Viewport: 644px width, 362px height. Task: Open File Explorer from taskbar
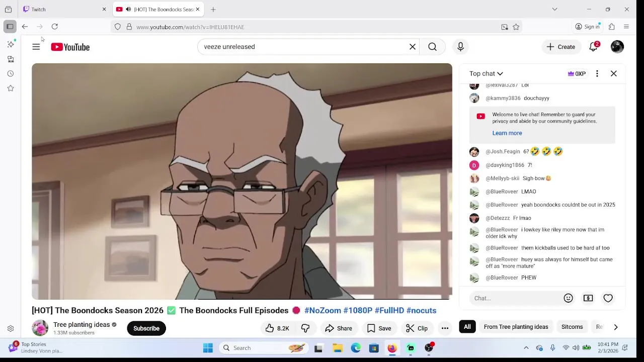(x=338, y=348)
